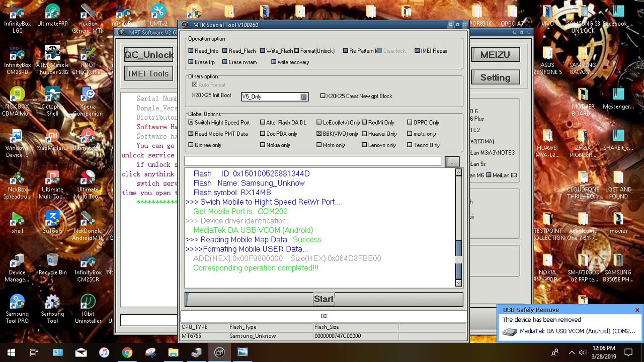Open NckDongle AndroidMTK icon

point(88,226)
